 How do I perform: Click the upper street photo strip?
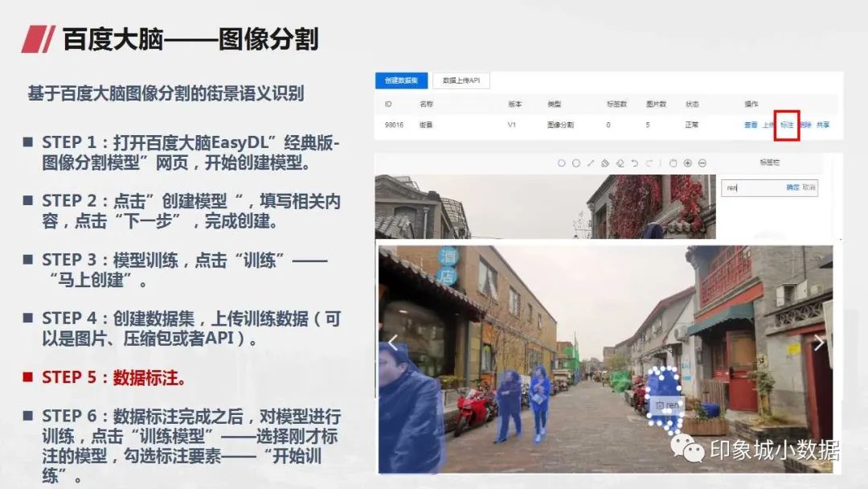545,208
